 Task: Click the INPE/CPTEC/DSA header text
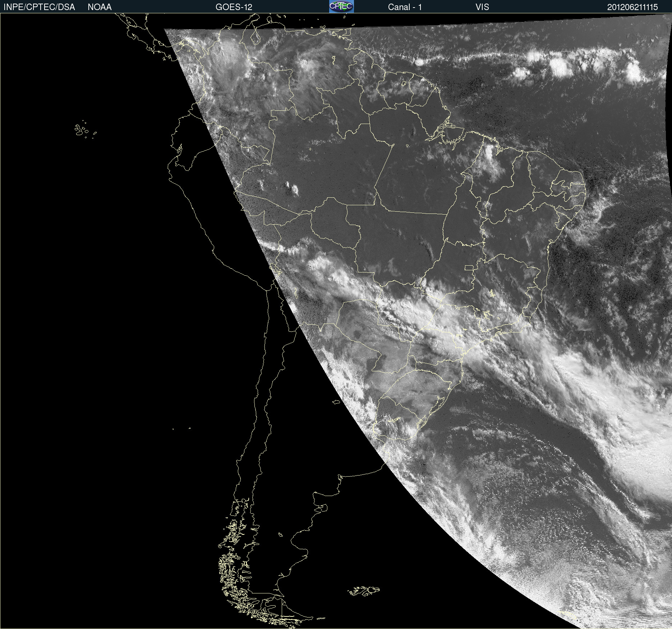[39, 7]
